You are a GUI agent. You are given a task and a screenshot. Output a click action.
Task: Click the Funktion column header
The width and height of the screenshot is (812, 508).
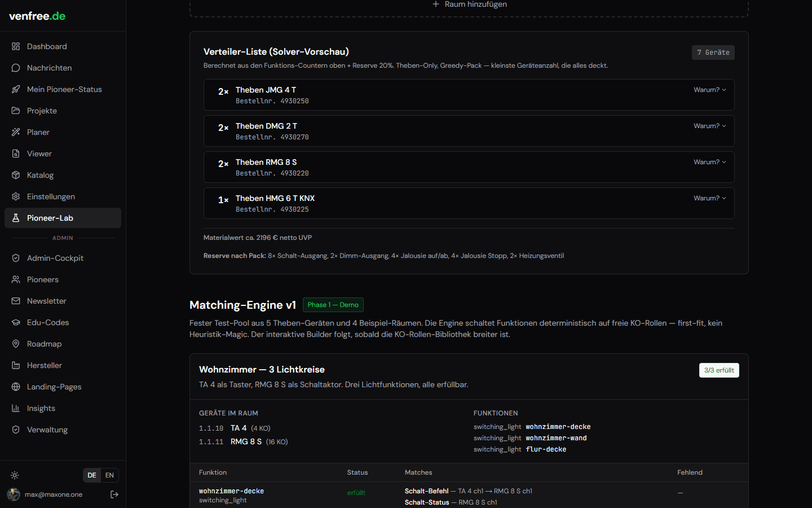[213, 472]
